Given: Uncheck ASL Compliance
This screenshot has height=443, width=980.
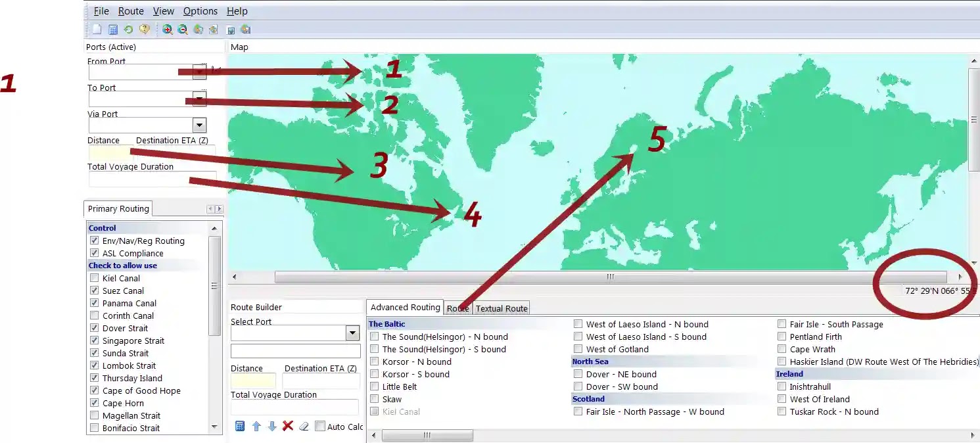Looking at the screenshot, I should point(94,253).
